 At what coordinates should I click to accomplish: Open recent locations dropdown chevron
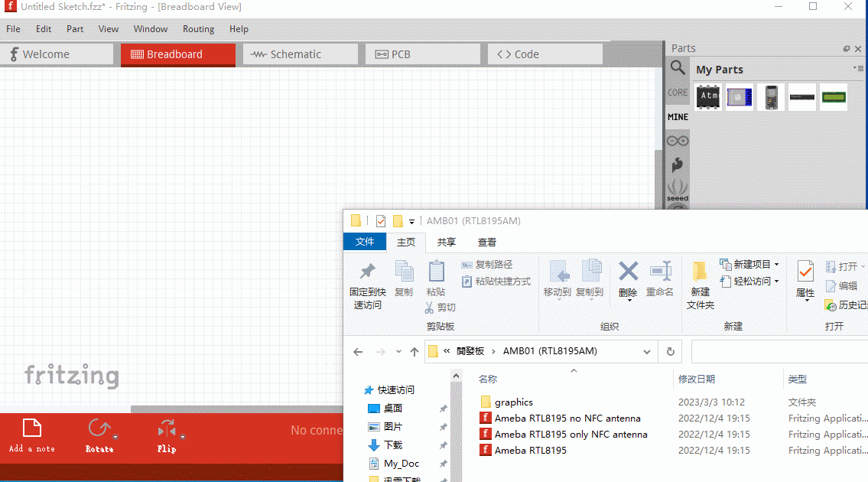[x=398, y=352]
